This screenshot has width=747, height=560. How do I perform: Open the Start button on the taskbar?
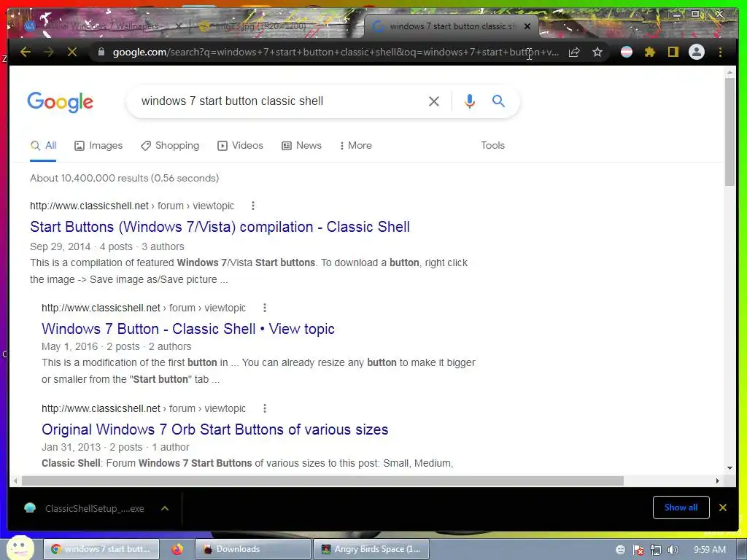[x=20, y=548]
